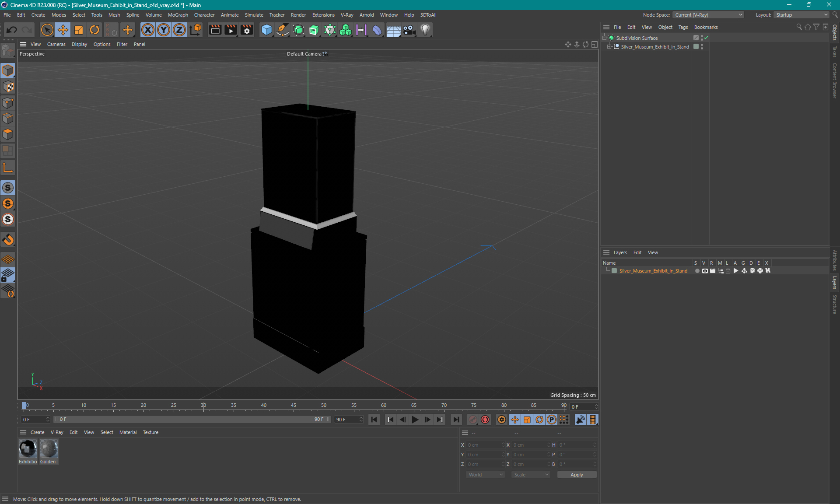This screenshot has height=504, width=840.
Task: Click the Layers panel Edit menu
Action: coord(637,252)
